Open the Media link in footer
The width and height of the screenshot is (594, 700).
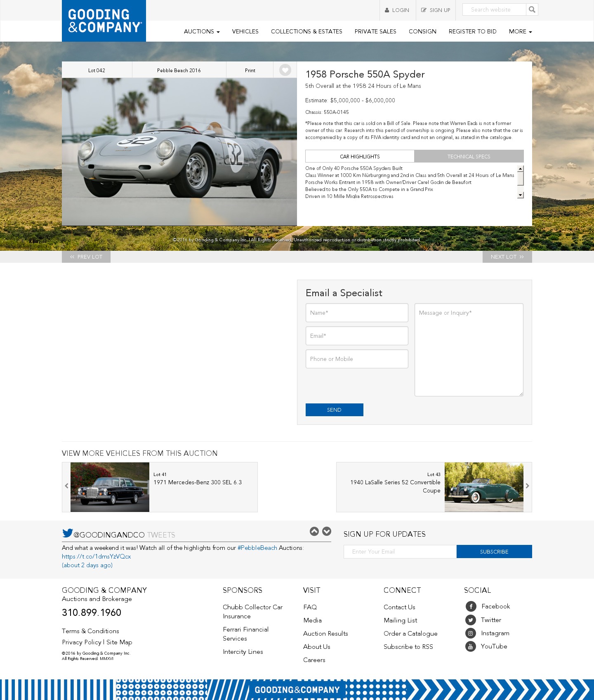pyautogui.click(x=312, y=620)
